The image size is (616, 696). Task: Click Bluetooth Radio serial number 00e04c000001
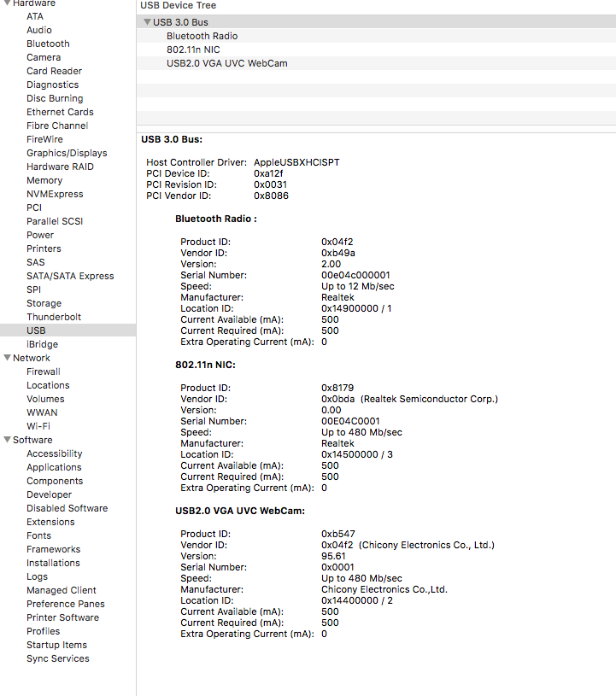[x=355, y=275]
